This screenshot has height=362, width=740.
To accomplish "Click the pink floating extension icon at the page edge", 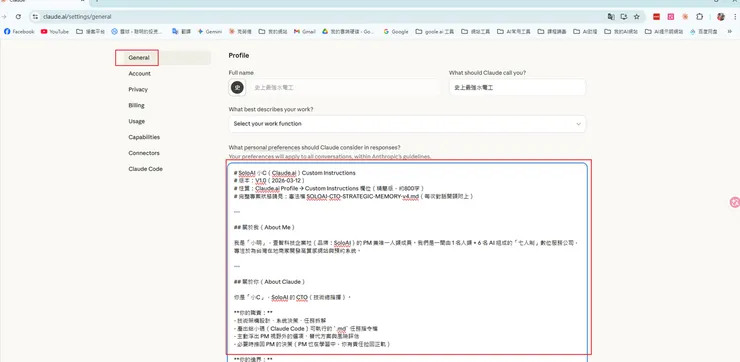I will coord(734,202).
